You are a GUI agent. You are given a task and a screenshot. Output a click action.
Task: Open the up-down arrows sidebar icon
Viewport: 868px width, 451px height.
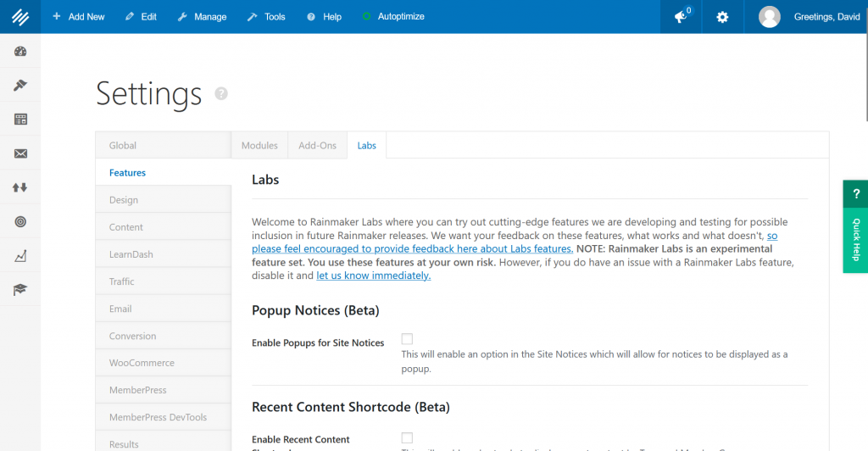(20, 187)
